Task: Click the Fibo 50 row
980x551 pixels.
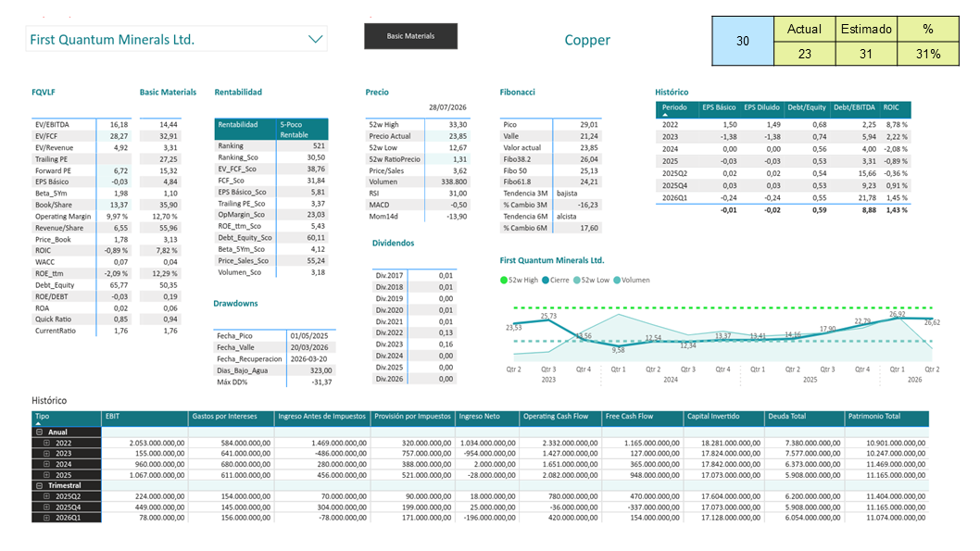Action: click(x=550, y=170)
